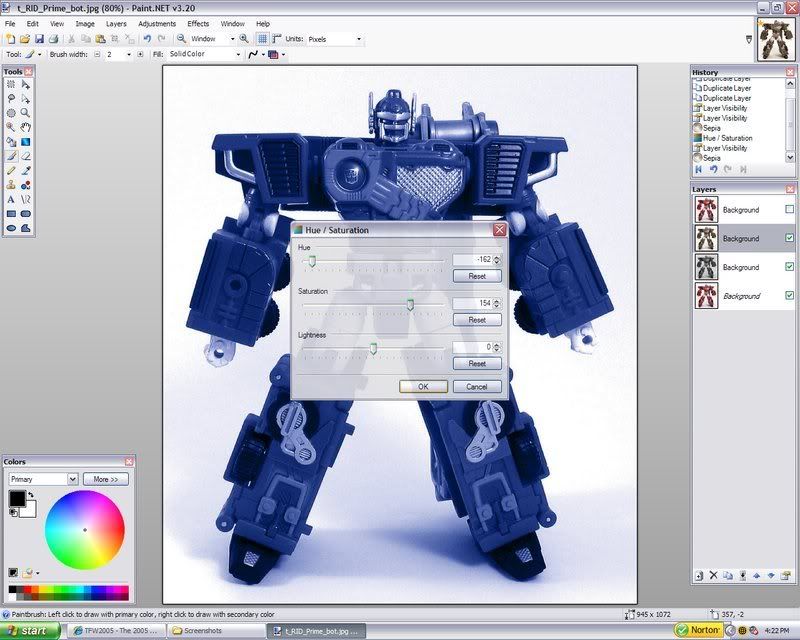The width and height of the screenshot is (800, 640).
Task: Select the Freeform Shape tool
Action: tap(26, 228)
